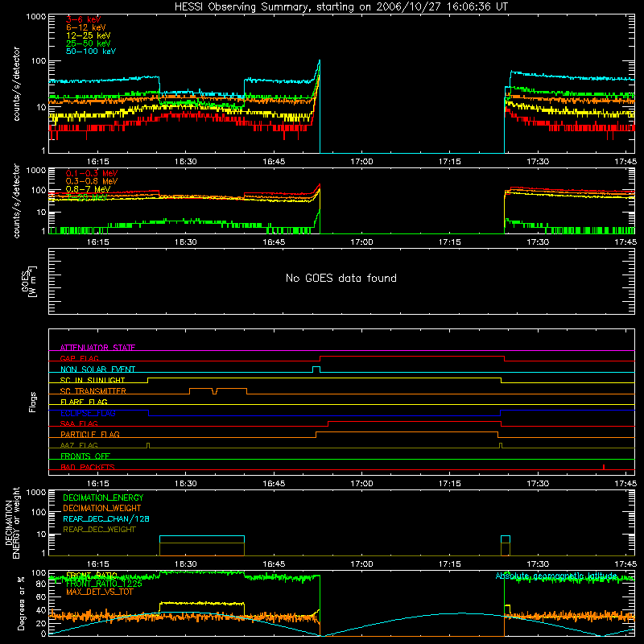Select the 6-12 keV legend label

tap(86, 27)
